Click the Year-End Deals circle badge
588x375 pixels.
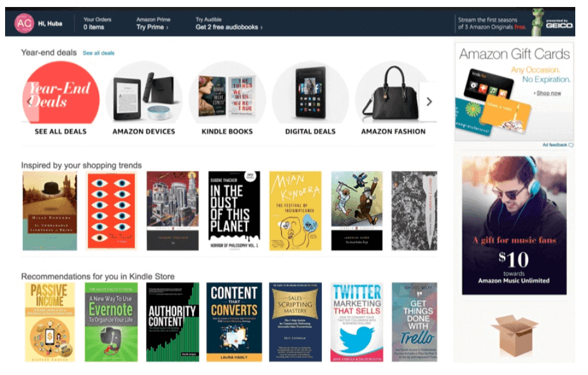click(60, 93)
